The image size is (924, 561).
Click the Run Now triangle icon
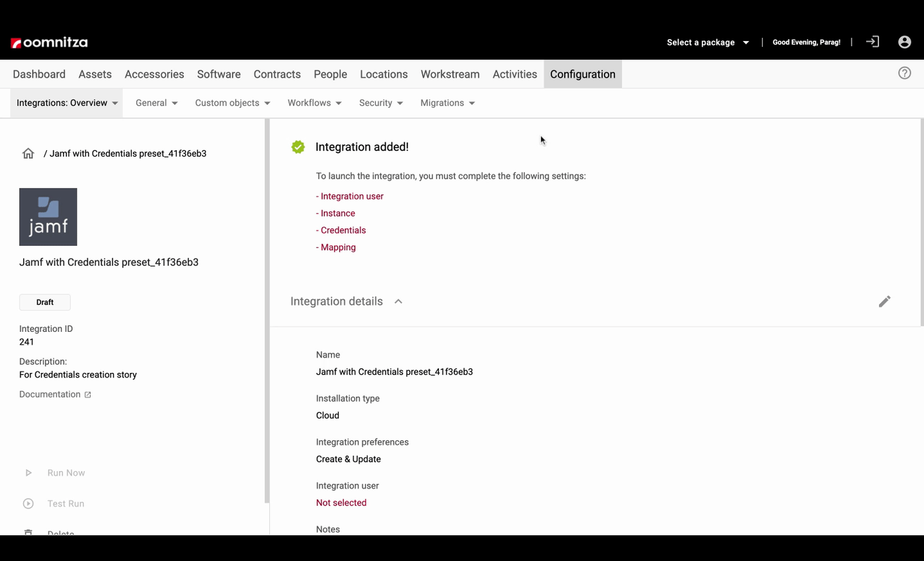28,473
